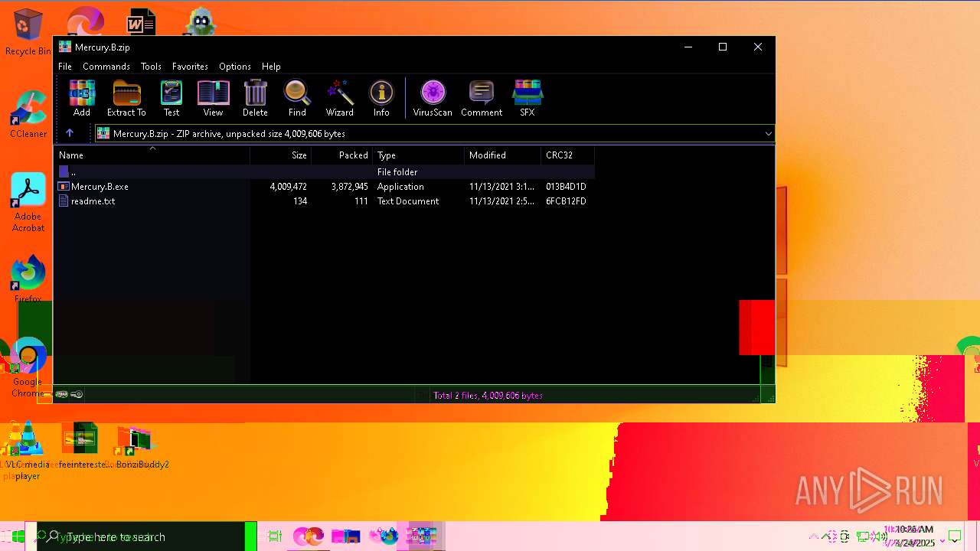This screenshot has height=551, width=980.
Task: Open the Commands menu
Action: [106, 67]
